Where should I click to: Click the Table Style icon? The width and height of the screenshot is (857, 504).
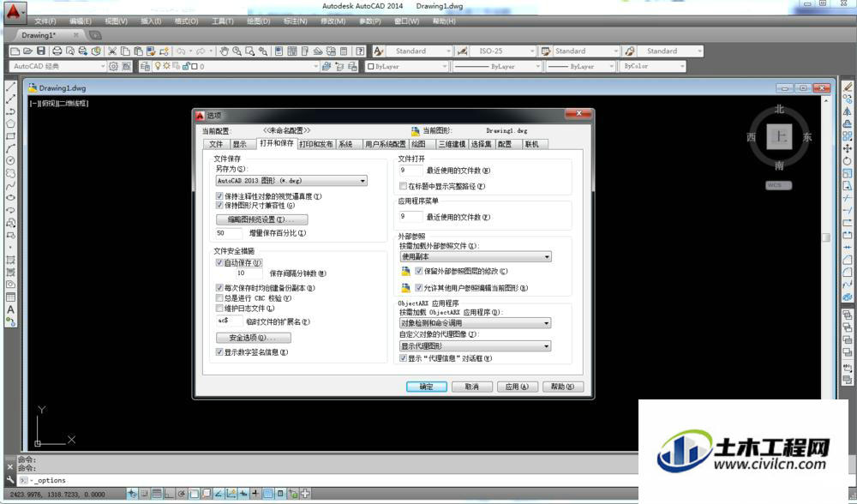(545, 51)
